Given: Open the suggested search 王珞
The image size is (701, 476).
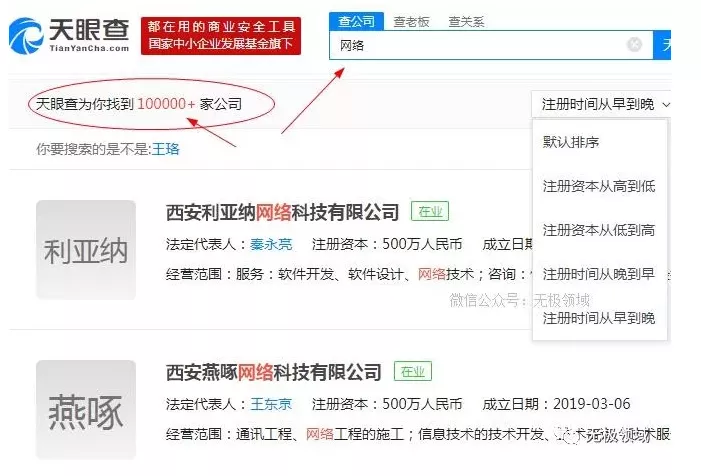Looking at the screenshot, I should [x=165, y=149].
